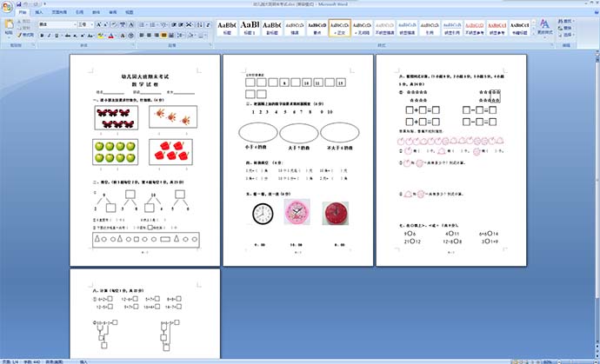Open the Home ribbon tab

tap(22, 12)
